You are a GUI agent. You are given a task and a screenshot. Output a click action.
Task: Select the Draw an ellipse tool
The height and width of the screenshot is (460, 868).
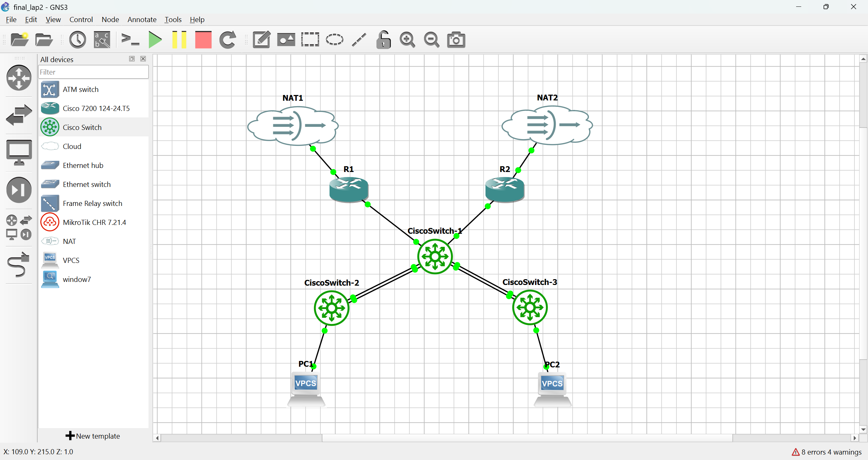click(x=335, y=40)
